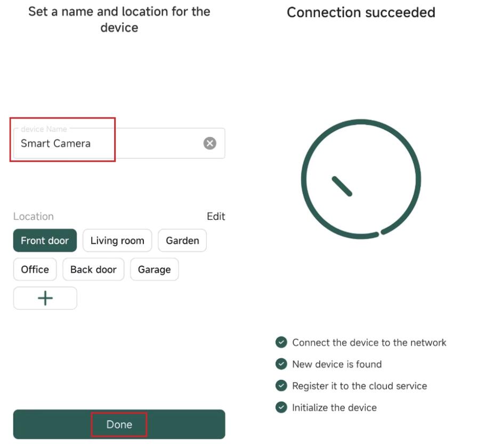Click checkmark beside 'Connect the device to the network'
The image size is (500, 448).
[x=281, y=342]
